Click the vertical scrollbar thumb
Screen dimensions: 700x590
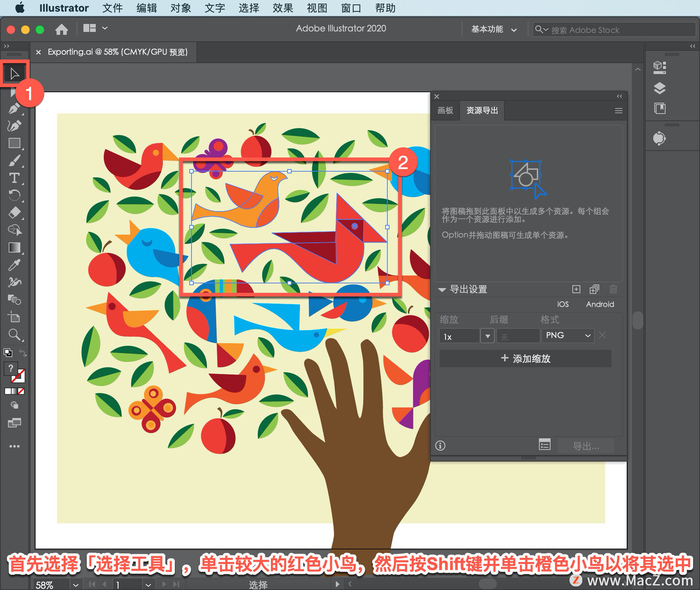pyautogui.click(x=638, y=320)
